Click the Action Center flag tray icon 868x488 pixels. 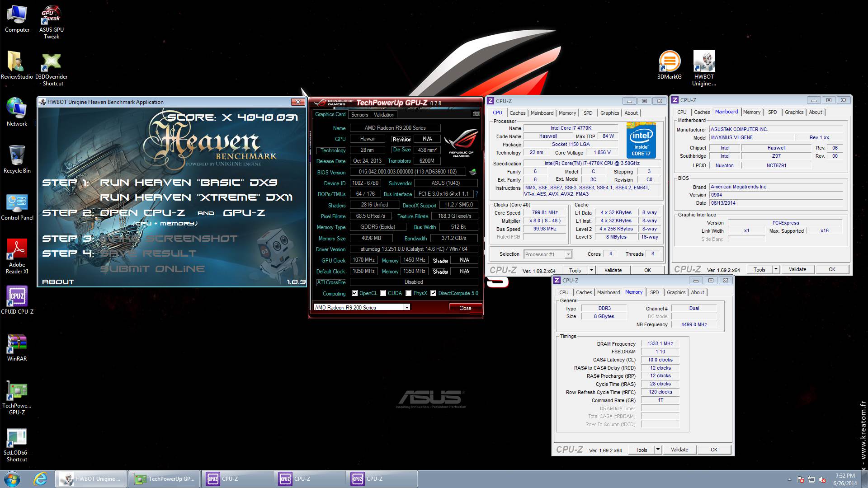[801, 479]
